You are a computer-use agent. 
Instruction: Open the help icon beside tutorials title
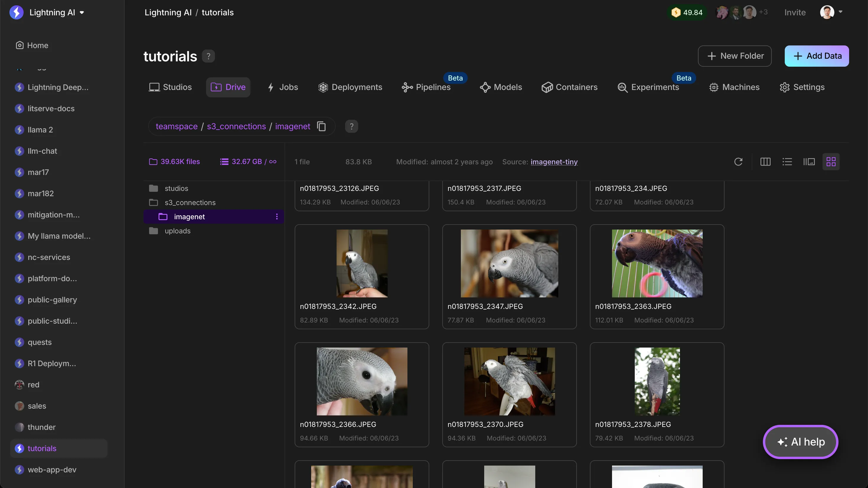coord(208,56)
